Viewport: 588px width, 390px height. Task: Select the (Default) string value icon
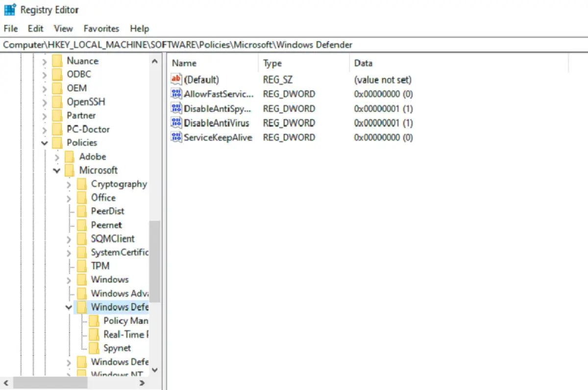[x=176, y=79]
